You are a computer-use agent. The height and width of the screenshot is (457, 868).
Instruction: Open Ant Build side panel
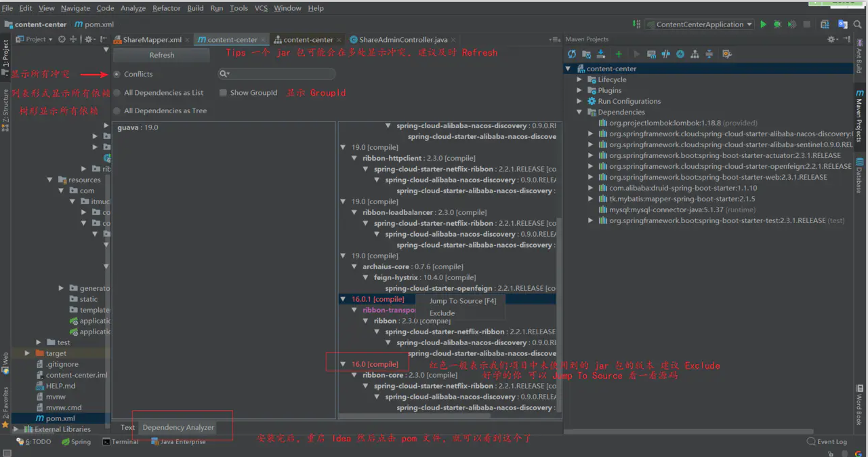[x=859, y=56]
